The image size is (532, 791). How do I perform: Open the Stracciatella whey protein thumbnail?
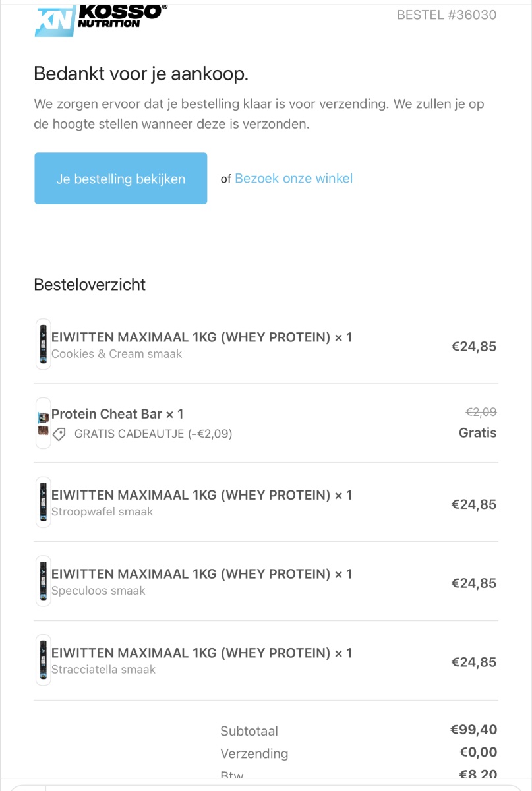point(43,660)
